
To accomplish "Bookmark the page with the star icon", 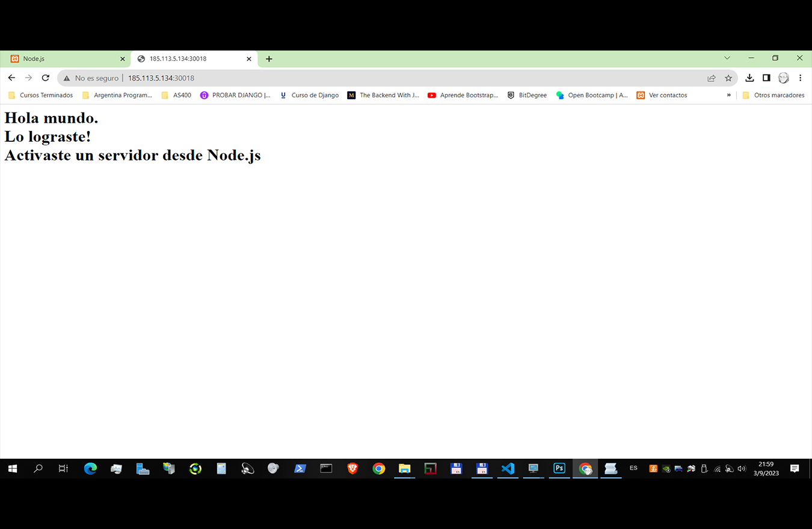I will pos(728,78).
